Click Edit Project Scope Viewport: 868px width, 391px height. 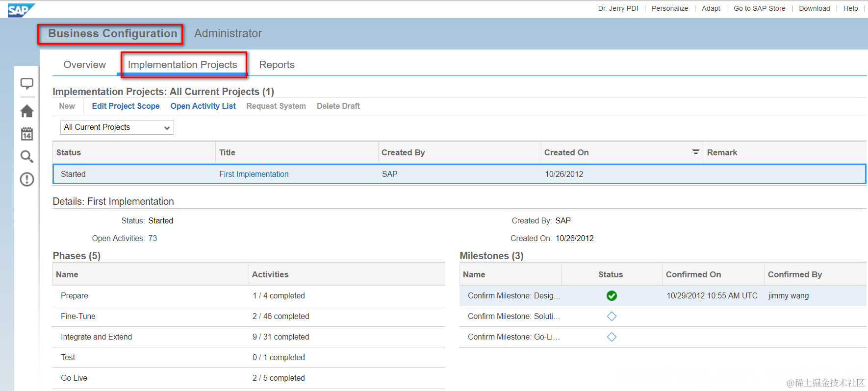126,106
